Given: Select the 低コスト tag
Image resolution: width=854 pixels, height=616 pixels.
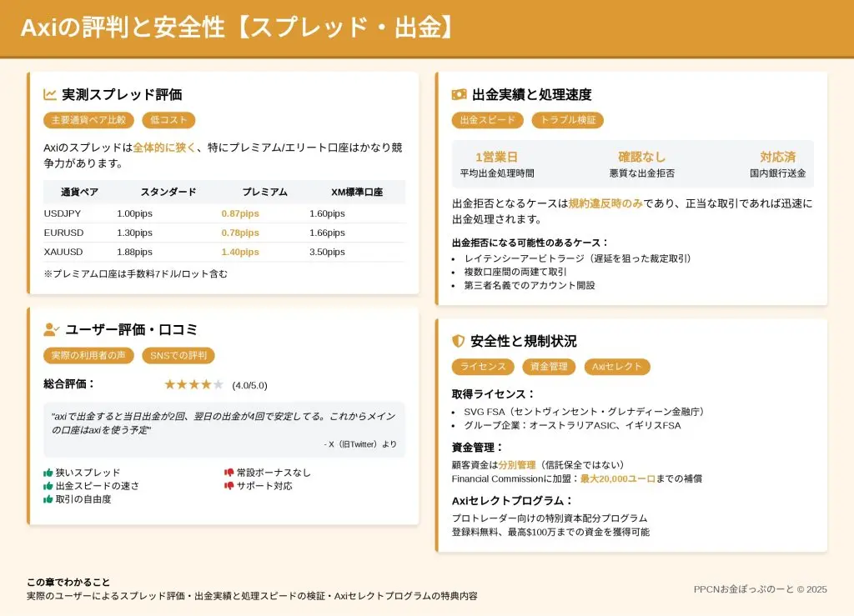Looking at the screenshot, I should coord(168,120).
